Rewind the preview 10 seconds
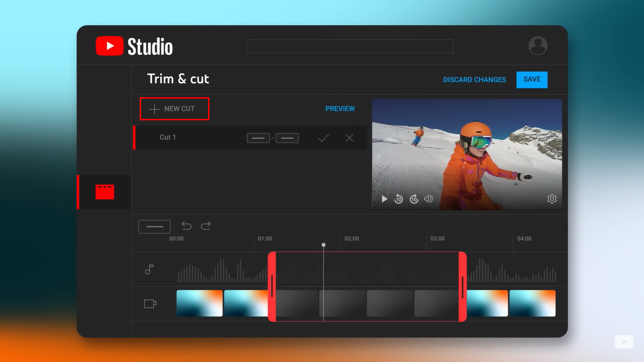The image size is (644, 362). (399, 199)
